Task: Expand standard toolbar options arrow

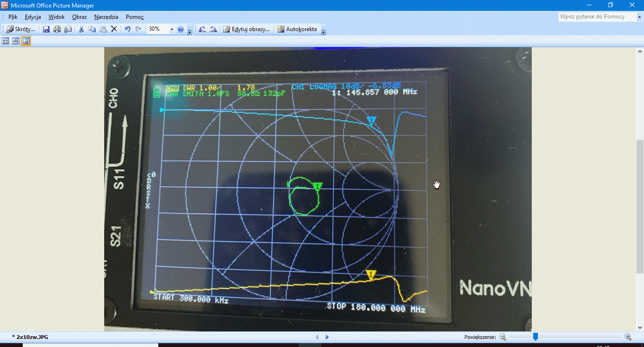Action: 190,31
